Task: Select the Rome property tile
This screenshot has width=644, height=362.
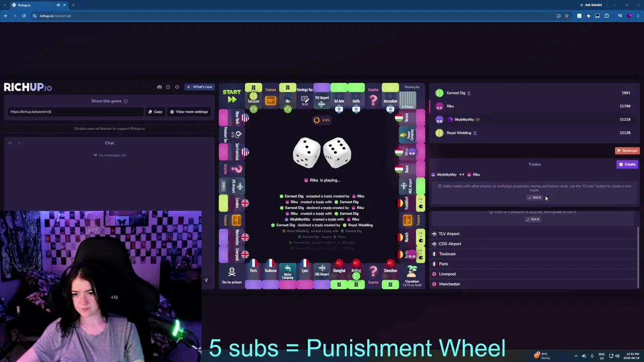Action: pyautogui.click(x=412, y=169)
